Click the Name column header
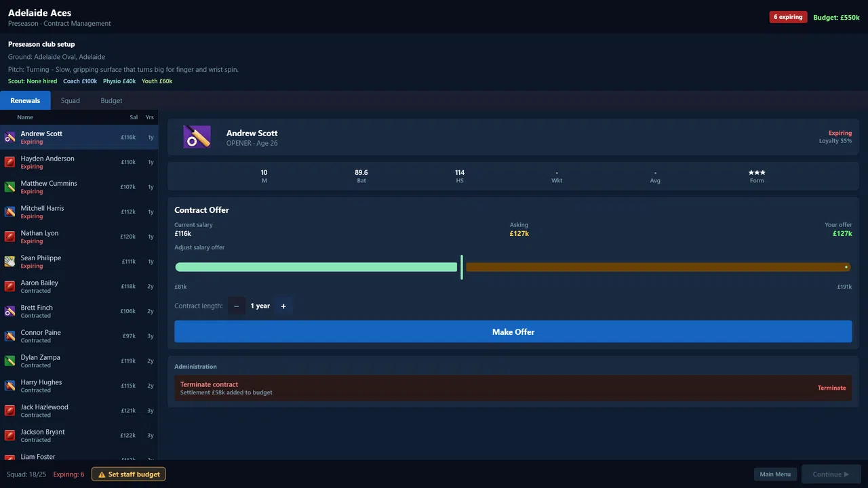 (25, 117)
